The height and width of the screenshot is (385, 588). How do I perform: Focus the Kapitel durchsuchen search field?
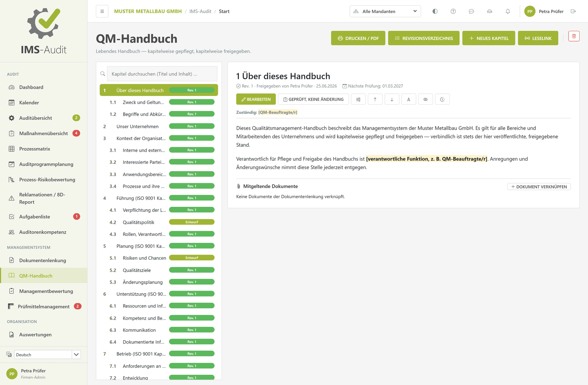coord(162,74)
